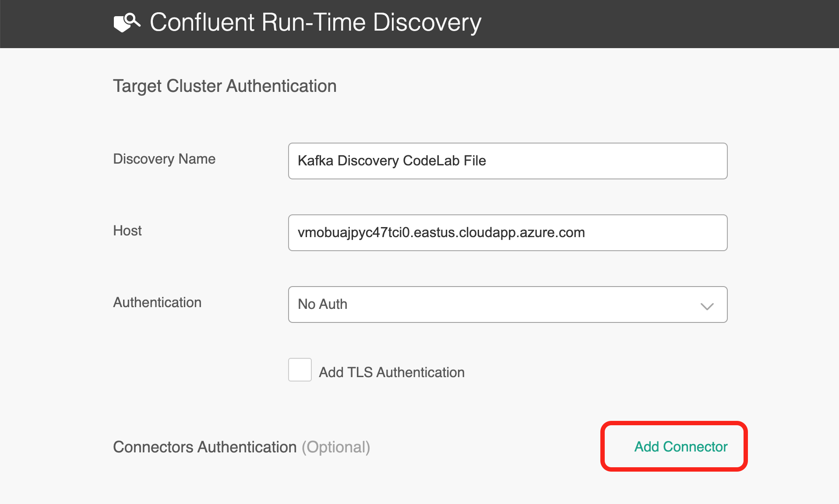Click the Add Connector link
Viewport: 839px width, 504px height.
[x=680, y=447]
